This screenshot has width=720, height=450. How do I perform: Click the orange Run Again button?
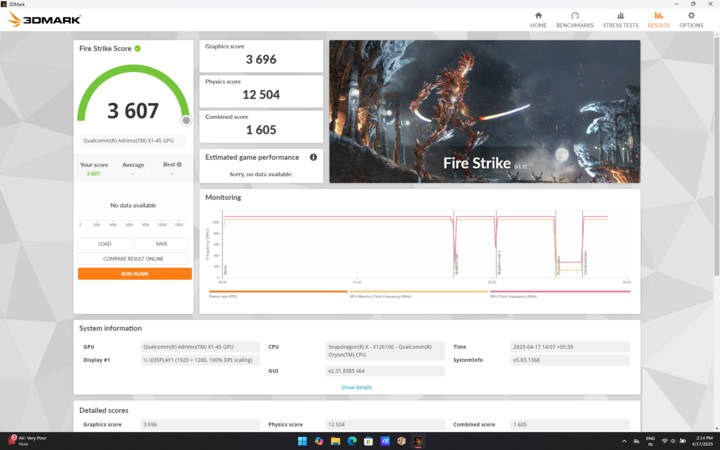(x=135, y=274)
